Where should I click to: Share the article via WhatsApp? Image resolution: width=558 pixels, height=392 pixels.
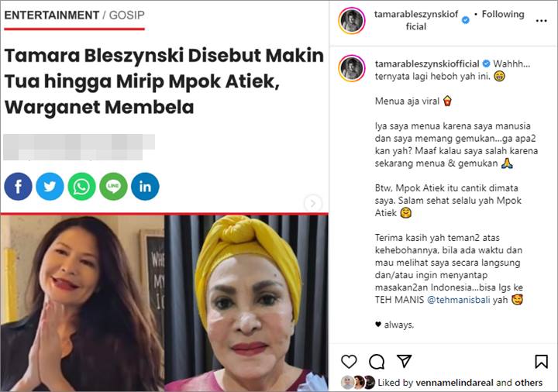[x=81, y=187]
